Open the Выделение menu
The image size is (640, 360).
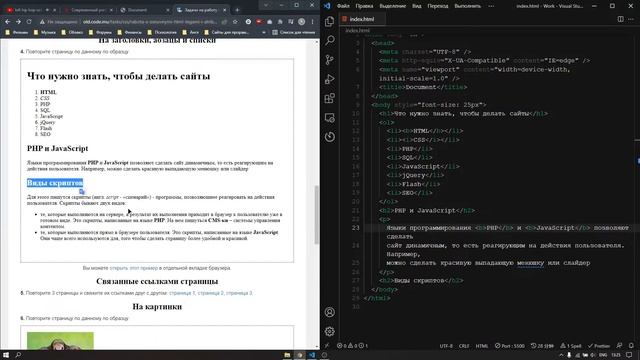(393, 6)
